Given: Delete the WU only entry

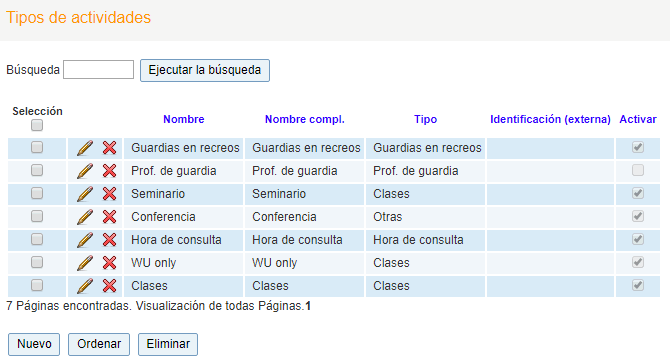Looking at the screenshot, I should point(109,263).
